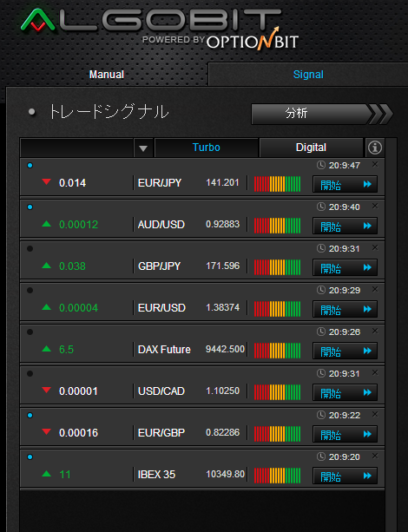Image resolution: width=408 pixels, height=532 pixels.
Task: Dismiss the AUD/USD signal row
Action: click(x=375, y=206)
